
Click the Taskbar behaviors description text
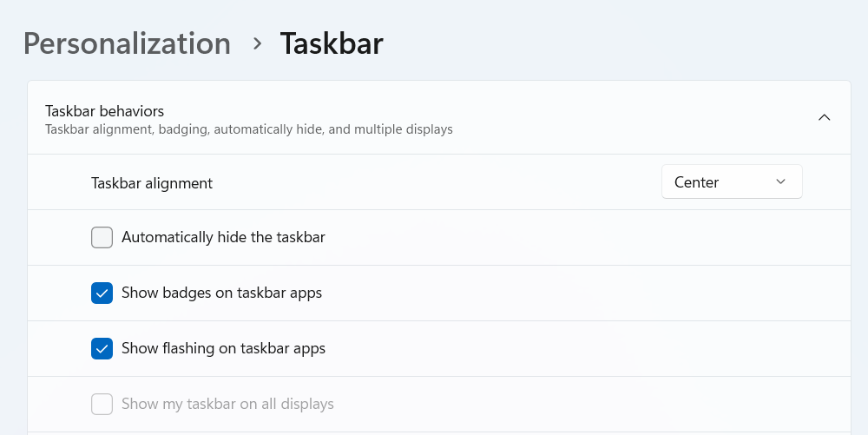(248, 130)
